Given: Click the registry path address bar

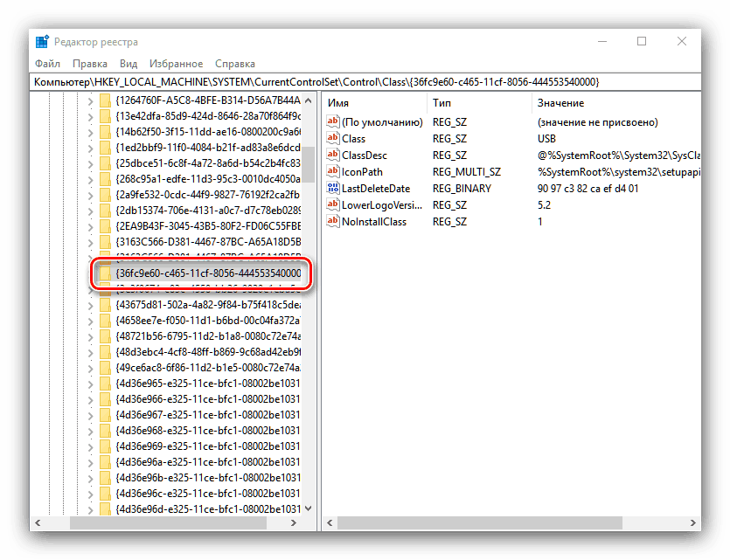Looking at the screenshot, I should 365,82.
